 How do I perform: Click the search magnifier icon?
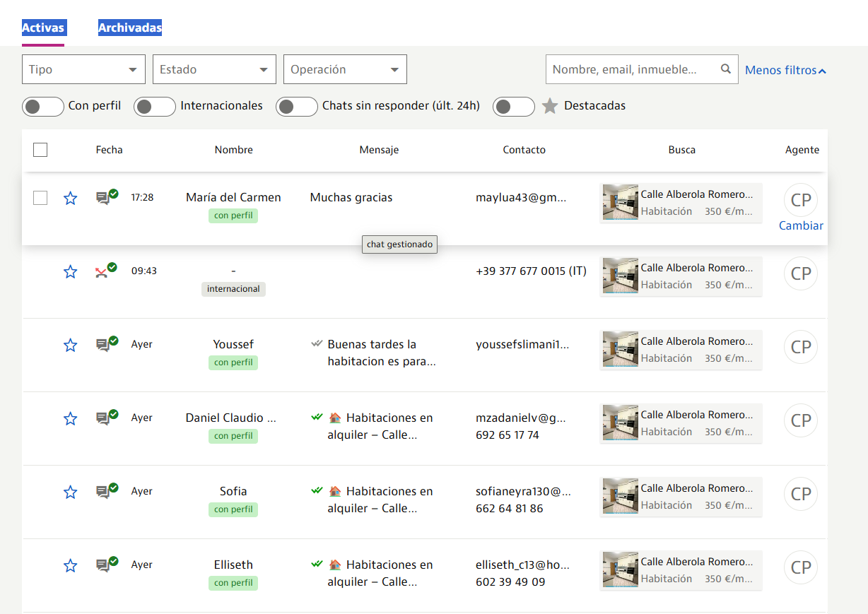tap(725, 69)
